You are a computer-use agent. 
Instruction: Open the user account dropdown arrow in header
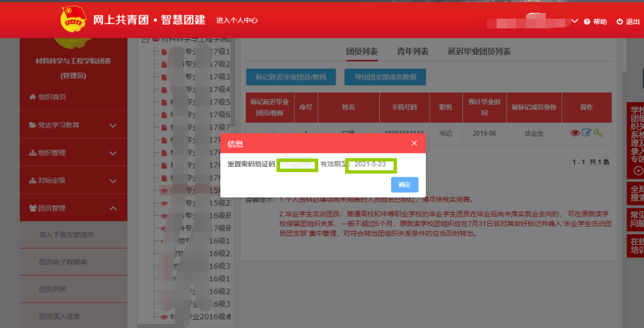(x=575, y=21)
